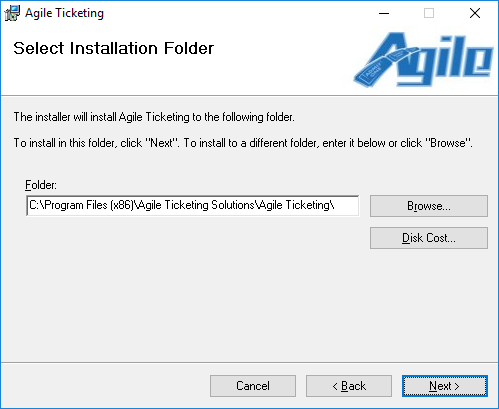Open the Browse... folder picker

point(429,206)
